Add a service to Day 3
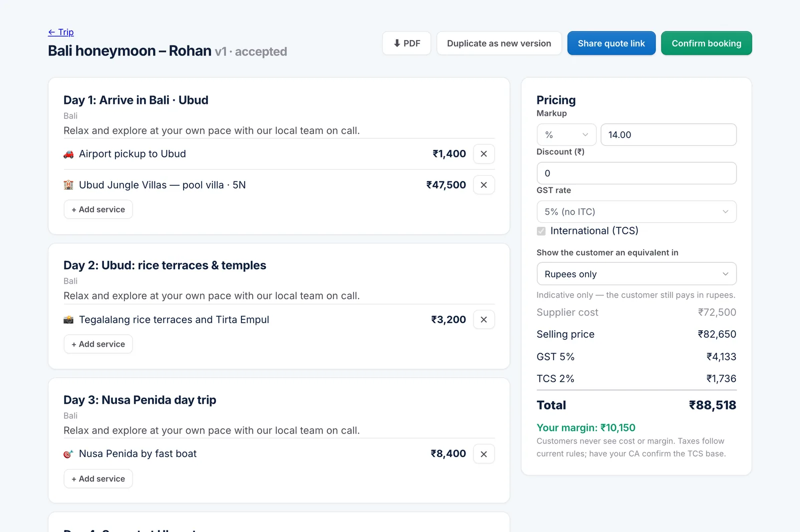Screen dimensions: 800x532 point(98,479)
